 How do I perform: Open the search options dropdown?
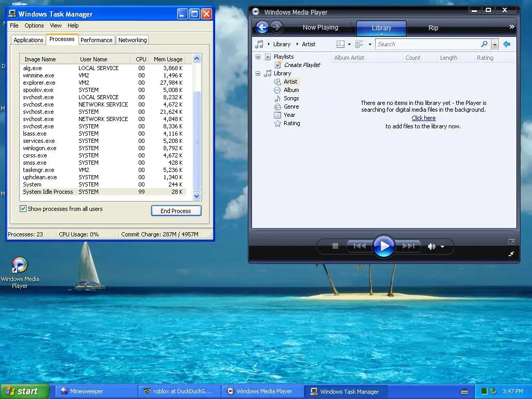tap(495, 45)
